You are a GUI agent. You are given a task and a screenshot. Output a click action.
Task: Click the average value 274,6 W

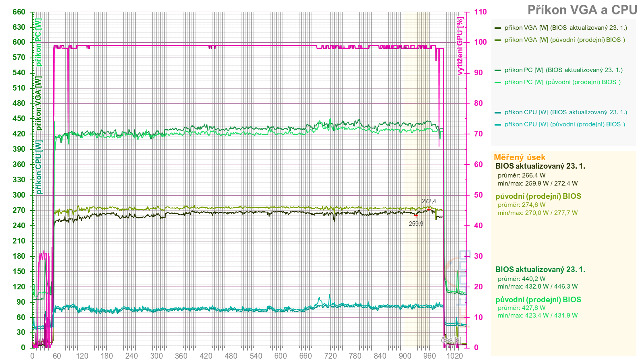[x=534, y=205]
